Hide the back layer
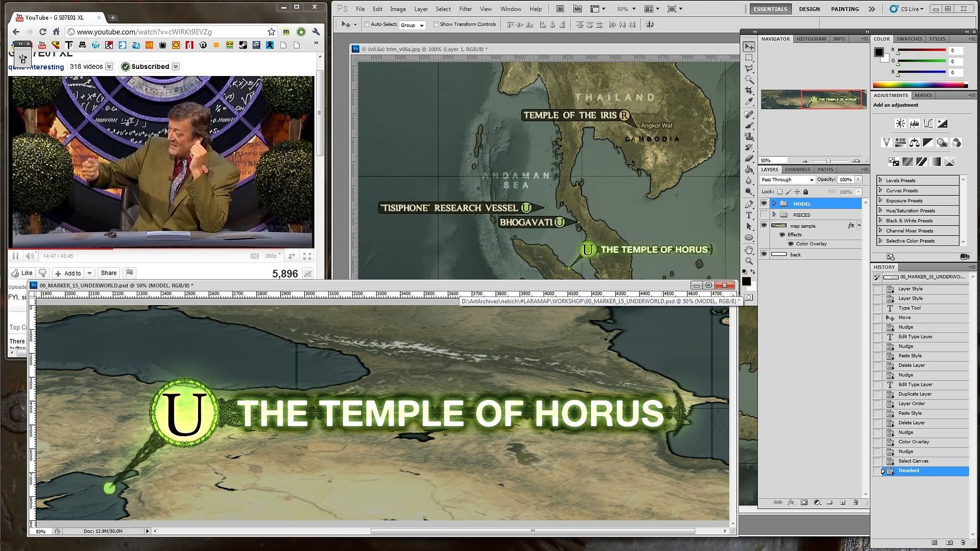The width and height of the screenshot is (980, 551). pyautogui.click(x=764, y=254)
